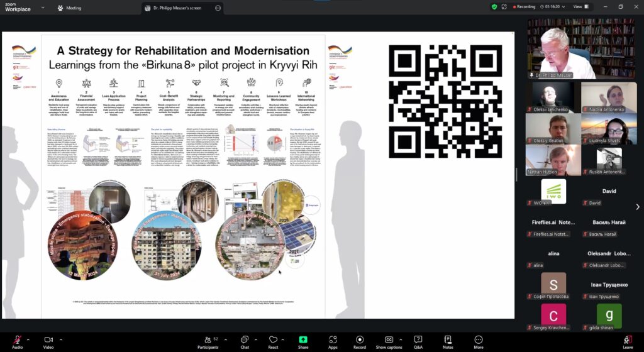This screenshot has width=644, height=352.
Task: Toggle the camera with the Video button
Action: [48, 340]
